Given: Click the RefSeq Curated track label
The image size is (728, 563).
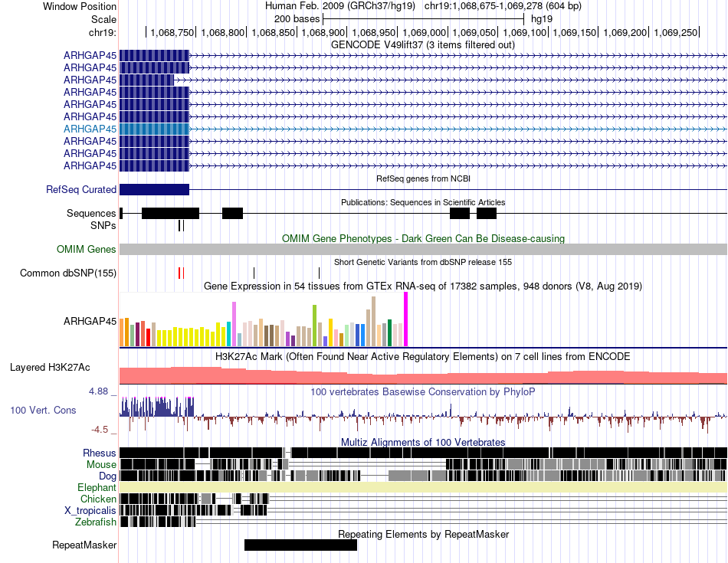Looking at the screenshot, I should coord(81,189).
